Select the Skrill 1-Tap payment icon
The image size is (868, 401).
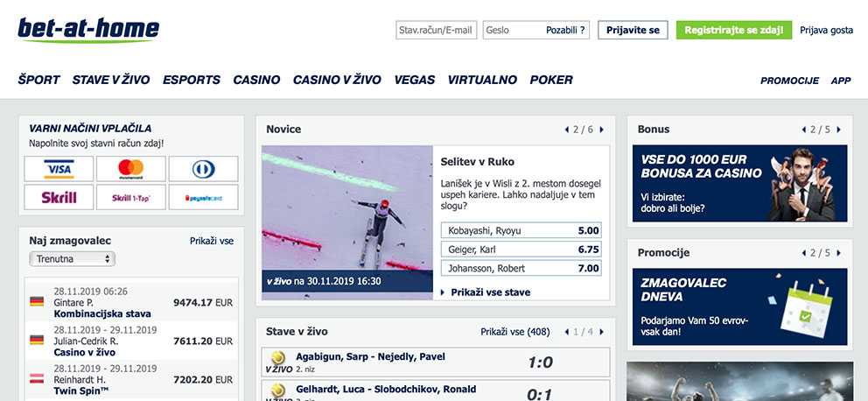click(x=130, y=197)
